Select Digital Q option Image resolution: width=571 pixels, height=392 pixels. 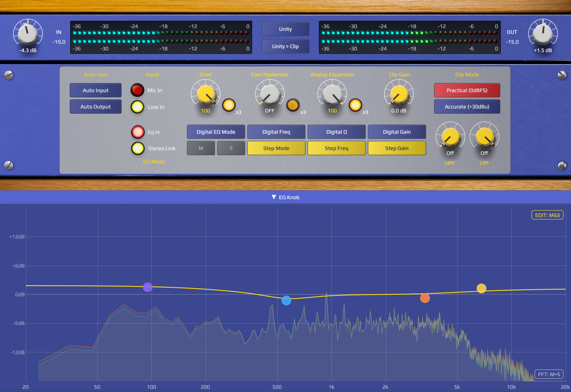[337, 132]
